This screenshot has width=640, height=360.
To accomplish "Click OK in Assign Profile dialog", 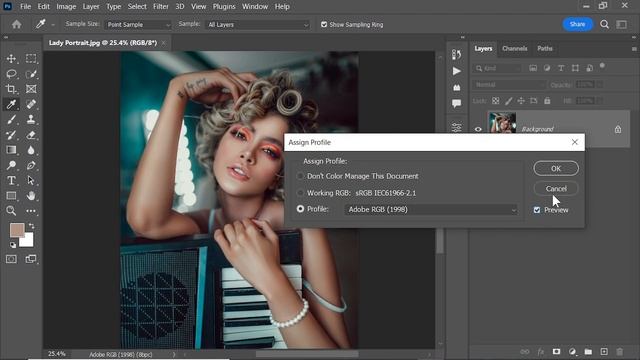I will click(556, 168).
